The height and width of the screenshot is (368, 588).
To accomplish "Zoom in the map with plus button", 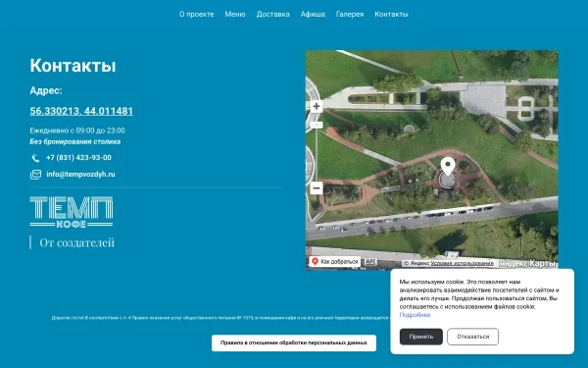I will point(317,106).
